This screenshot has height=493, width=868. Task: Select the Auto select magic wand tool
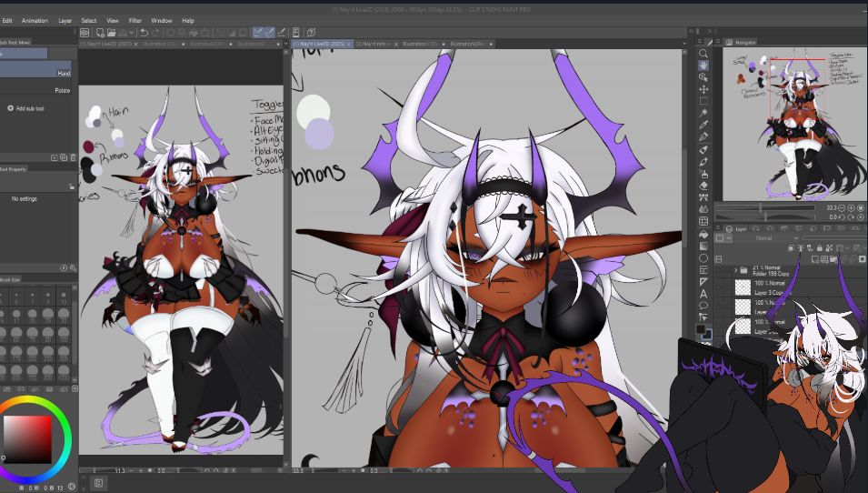(x=703, y=113)
